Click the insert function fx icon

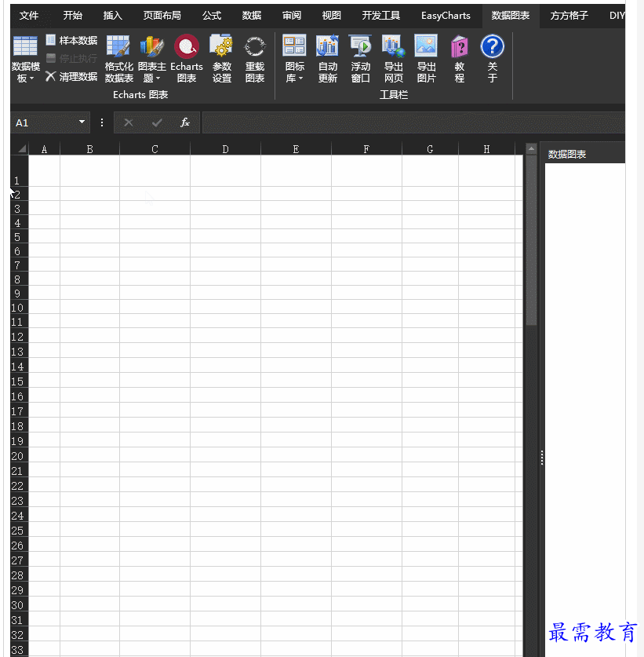tap(184, 122)
